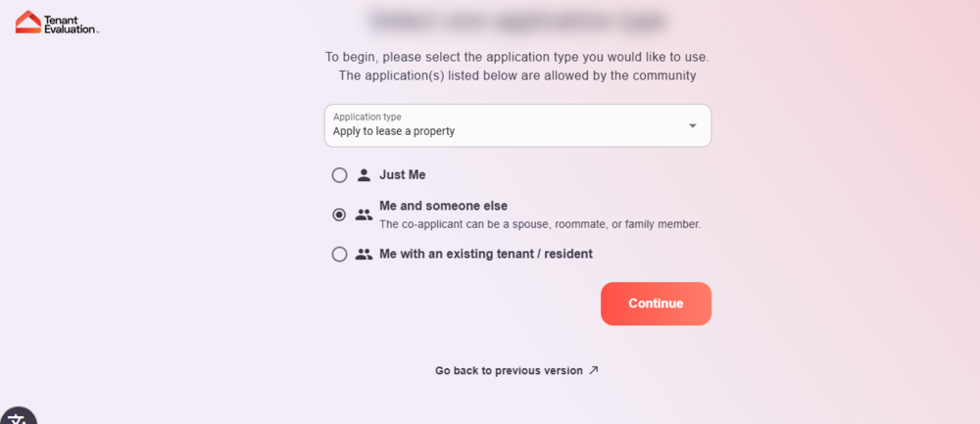Expand the Application type dropdown arrow
The height and width of the screenshot is (424, 980).
(692, 125)
